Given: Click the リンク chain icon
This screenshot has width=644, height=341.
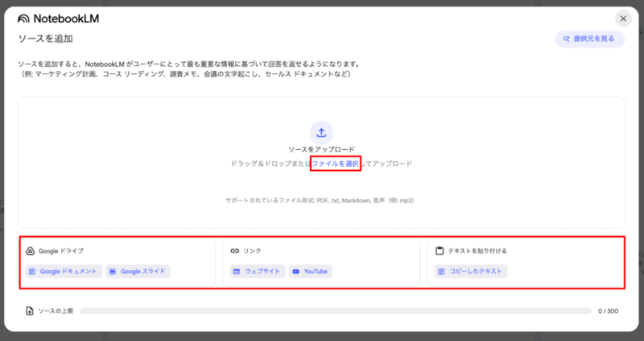Looking at the screenshot, I should [x=235, y=251].
